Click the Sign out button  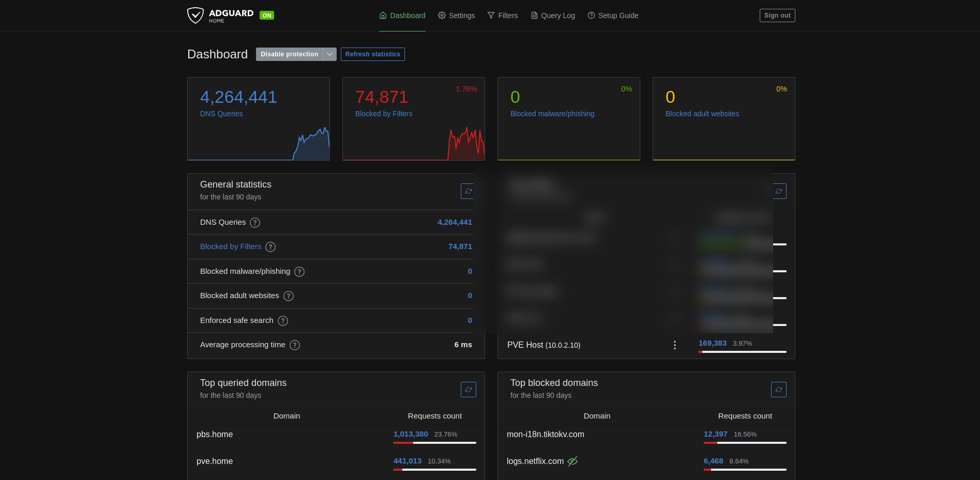click(x=777, y=16)
